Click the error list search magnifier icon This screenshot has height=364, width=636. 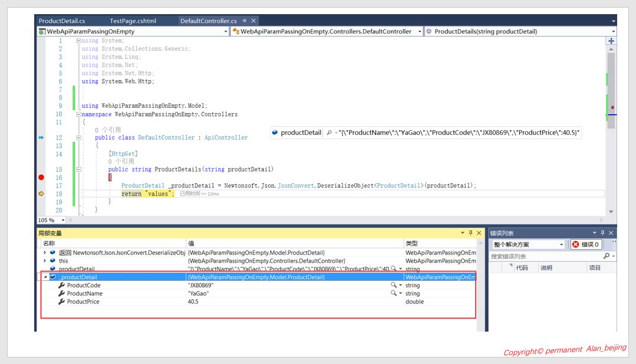[606, 256]
